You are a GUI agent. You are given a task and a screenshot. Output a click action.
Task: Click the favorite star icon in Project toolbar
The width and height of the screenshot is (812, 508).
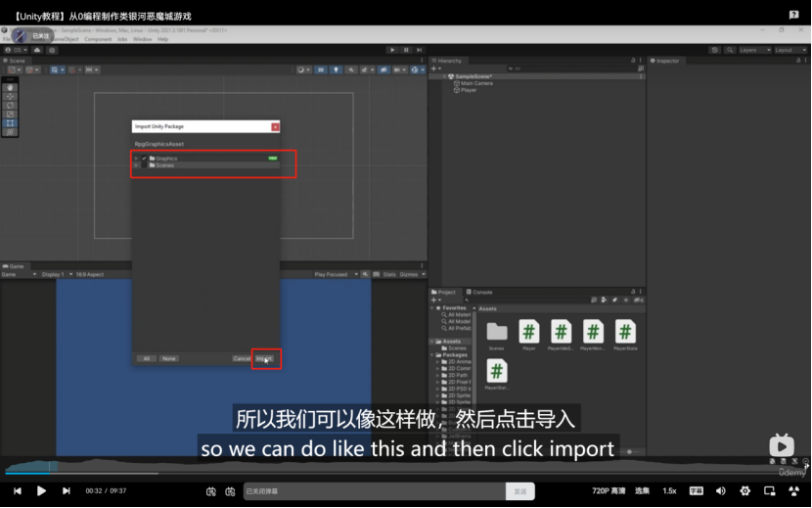click(x=626, y=300)
